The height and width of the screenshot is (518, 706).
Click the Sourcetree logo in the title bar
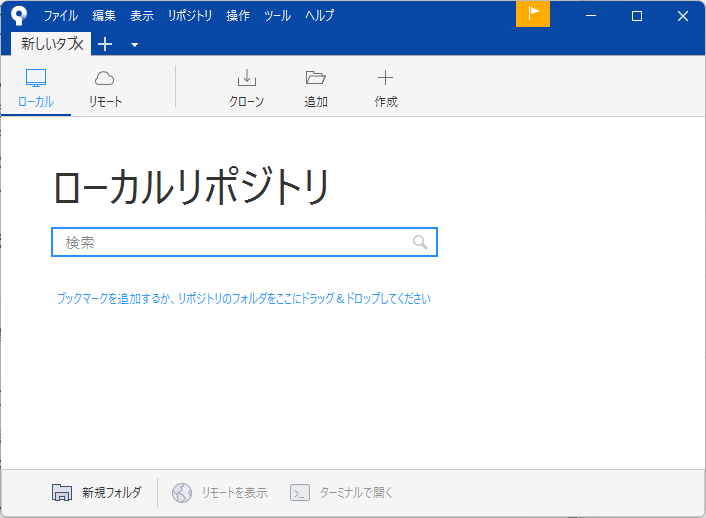[19, 15]
